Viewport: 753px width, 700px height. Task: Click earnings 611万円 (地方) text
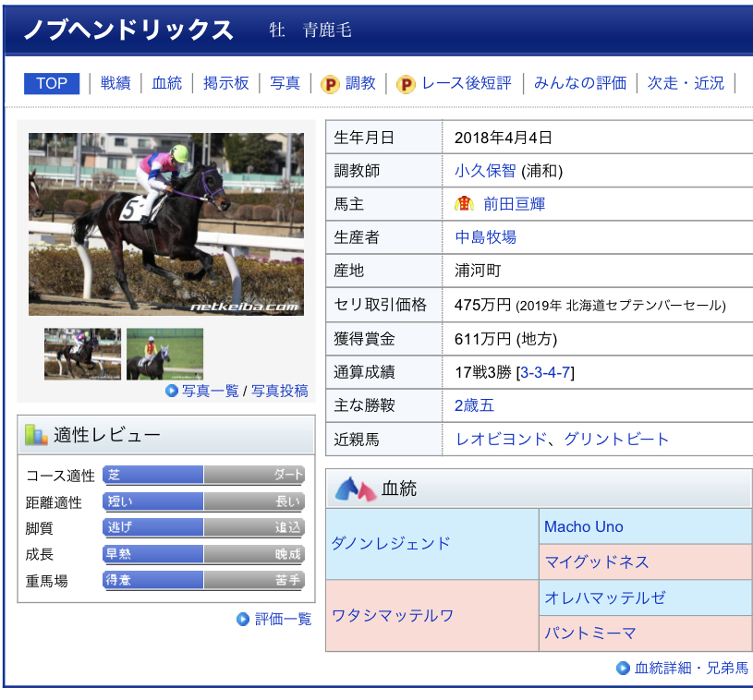coord(505,339)
